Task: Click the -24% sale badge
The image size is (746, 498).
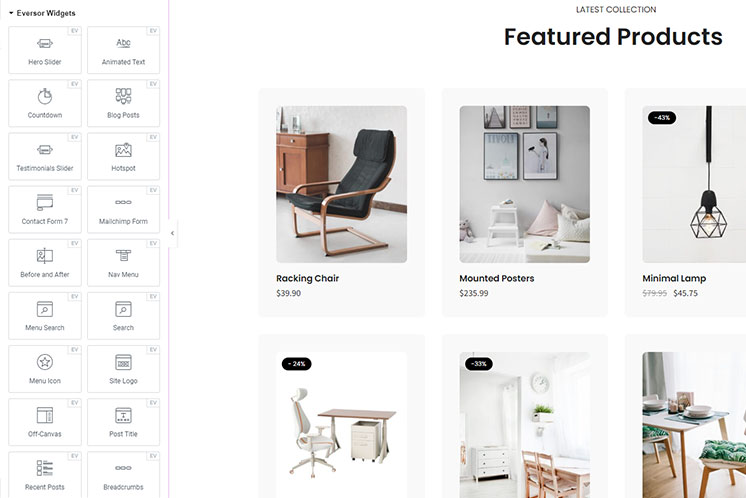Action: 296,364
